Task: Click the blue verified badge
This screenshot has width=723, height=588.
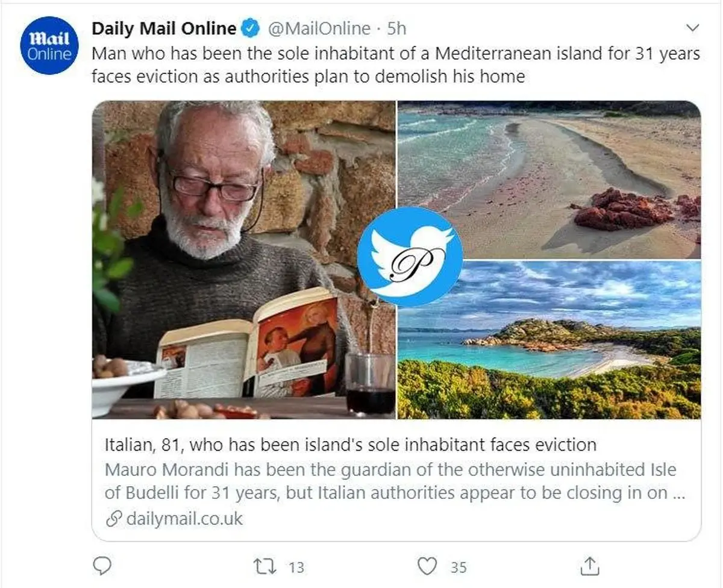Action: coord(251,28)
